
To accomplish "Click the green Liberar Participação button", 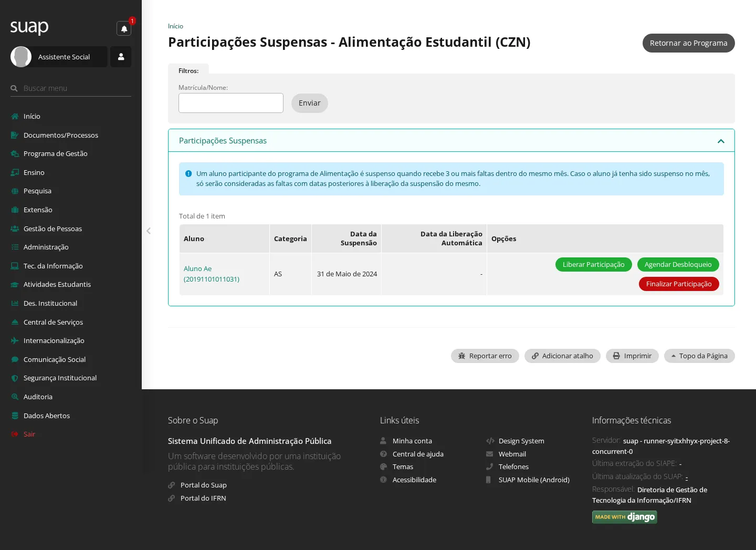I will (594, 264).
